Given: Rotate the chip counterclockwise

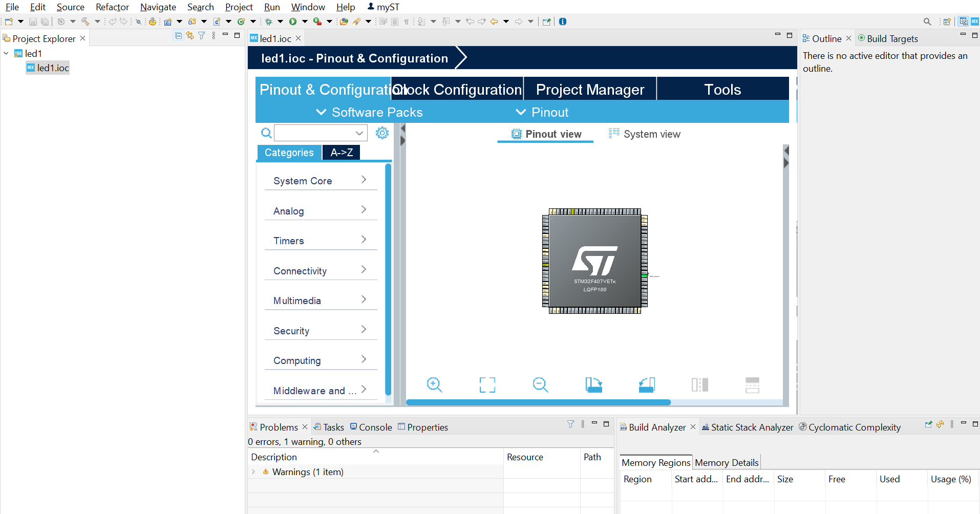Looking at the screenshot, I should [x=647, y=384].
